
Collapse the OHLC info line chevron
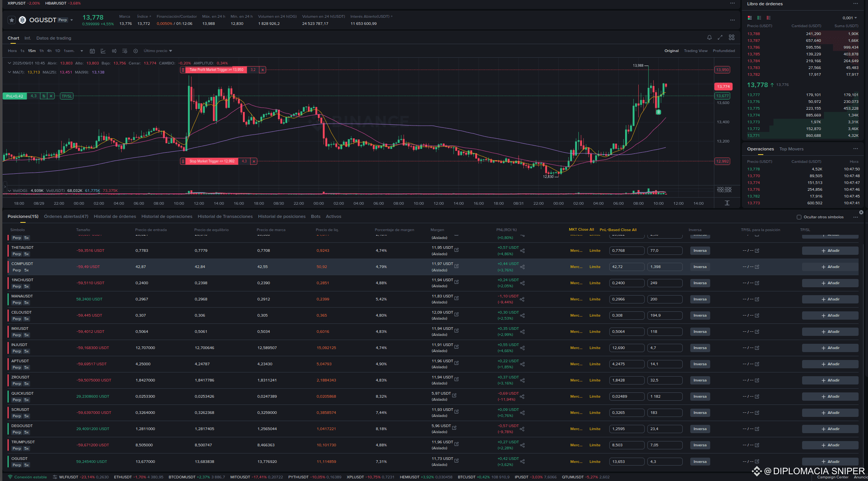pyautogui.click(x=9, y=63)
